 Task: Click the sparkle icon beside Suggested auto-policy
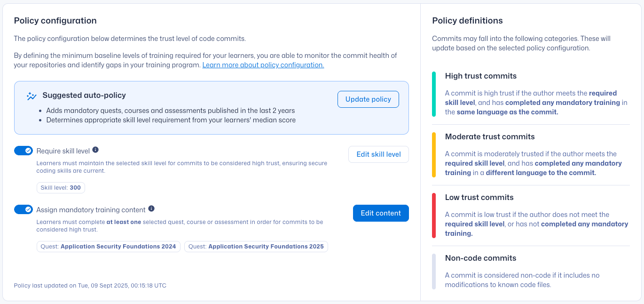[x=31, y=96]
